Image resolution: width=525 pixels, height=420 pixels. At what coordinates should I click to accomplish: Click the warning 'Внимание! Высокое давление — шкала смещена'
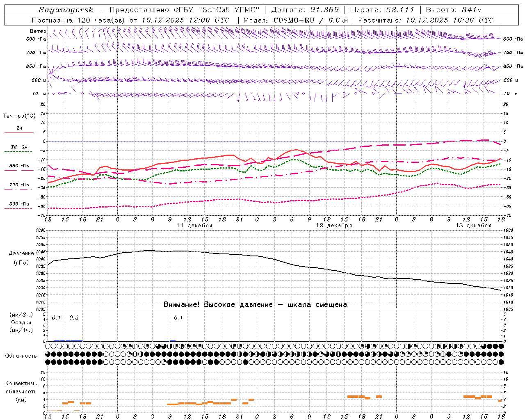pos(255,305)
